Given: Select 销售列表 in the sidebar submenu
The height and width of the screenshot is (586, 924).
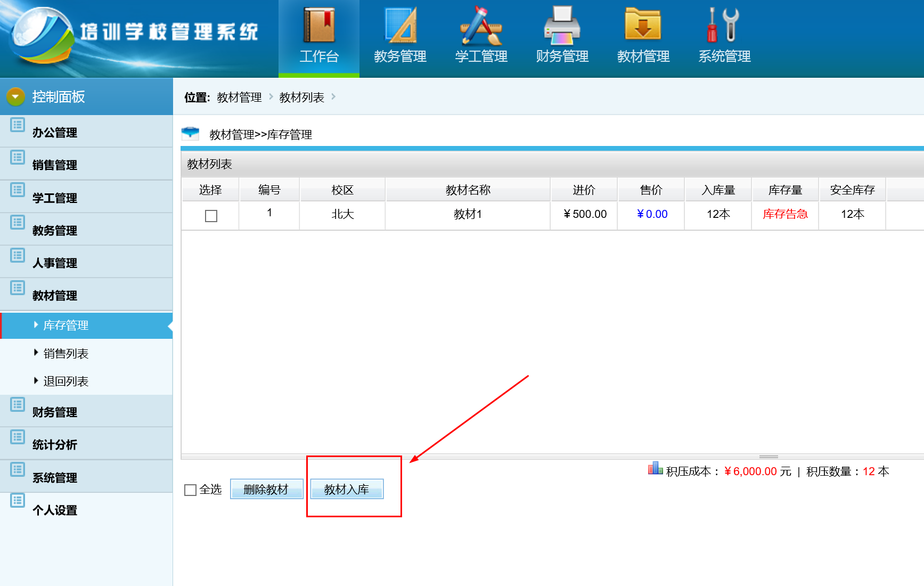Looking at the screenshot, I should pyautogui.click(x=66, y=353).
